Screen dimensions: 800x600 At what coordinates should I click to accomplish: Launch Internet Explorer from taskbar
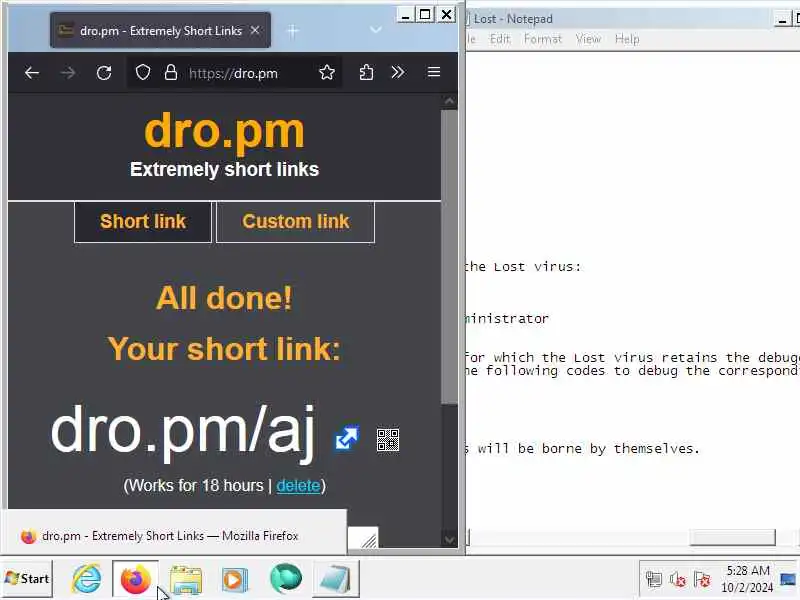(x=87, y=579)
